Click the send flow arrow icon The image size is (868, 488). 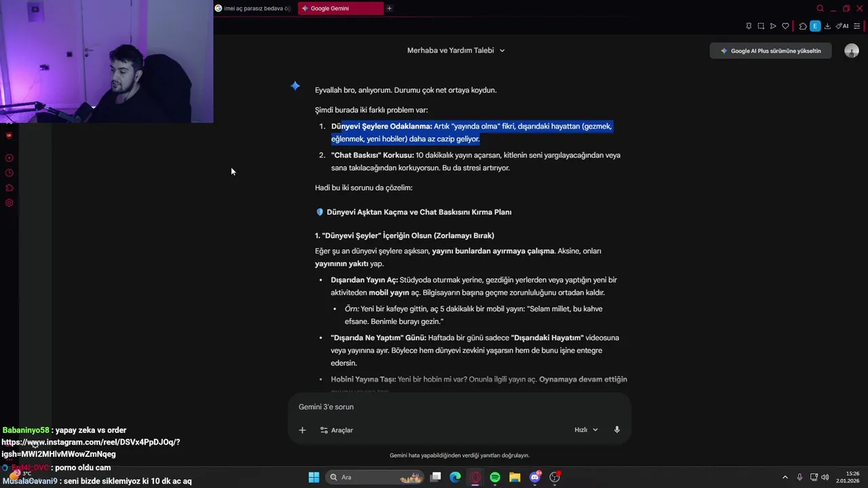(x=773, y=26)
